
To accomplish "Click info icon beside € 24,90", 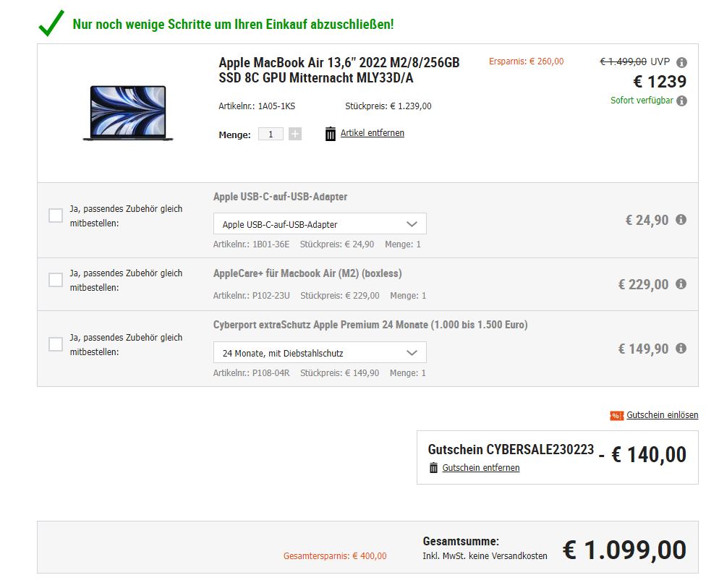I will pos(681,220).
